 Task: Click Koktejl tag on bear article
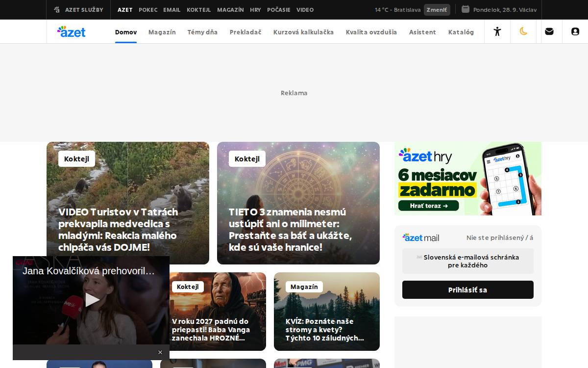tap(76, 158)
